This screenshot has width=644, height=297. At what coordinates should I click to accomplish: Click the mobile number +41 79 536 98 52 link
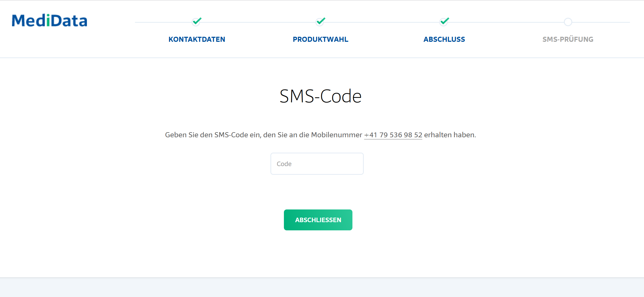point(393,135)
